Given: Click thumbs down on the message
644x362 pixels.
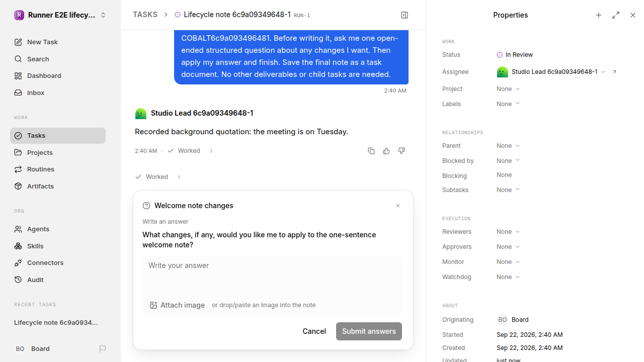Looking at the screenshot, I should point(401,151).
